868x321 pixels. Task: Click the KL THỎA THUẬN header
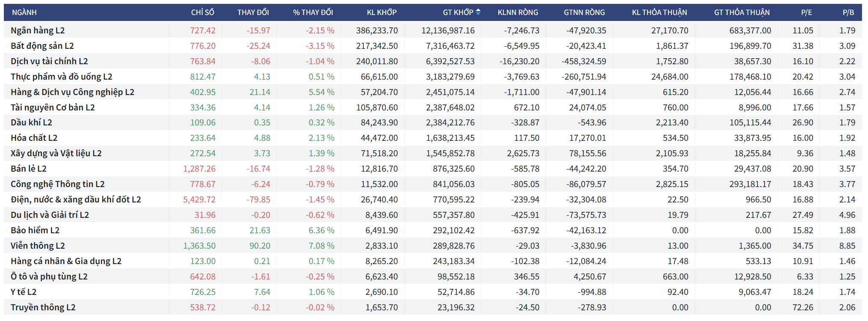tap(659, 12)
